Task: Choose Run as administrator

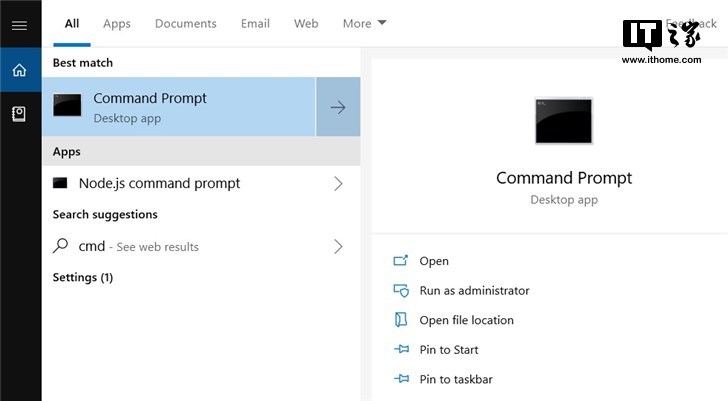Action: point(474,291)
